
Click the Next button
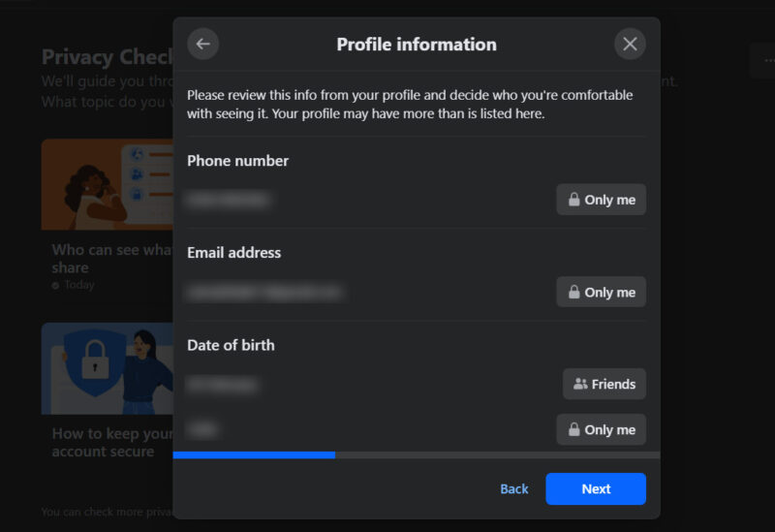(596, 489)
